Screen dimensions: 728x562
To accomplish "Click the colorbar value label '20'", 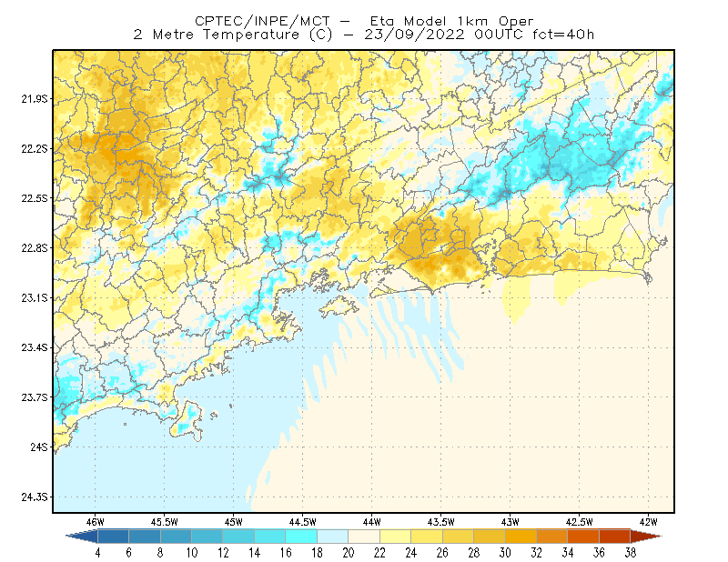I will click(349, 553).
